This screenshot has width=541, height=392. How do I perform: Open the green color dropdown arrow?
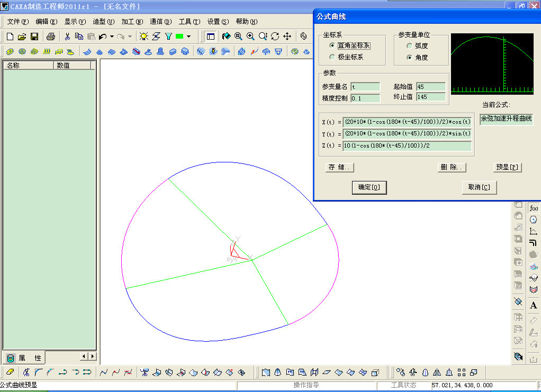pos(189,36)
